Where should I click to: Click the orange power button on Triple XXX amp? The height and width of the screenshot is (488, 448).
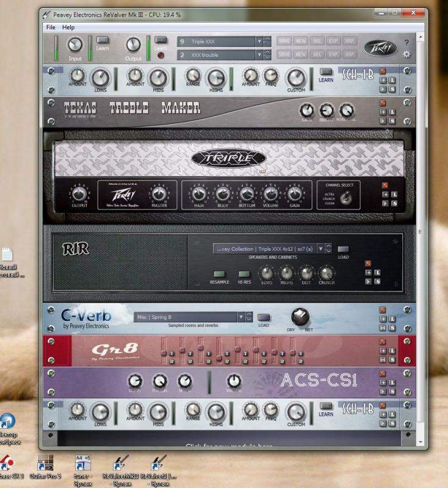(385, 185)
